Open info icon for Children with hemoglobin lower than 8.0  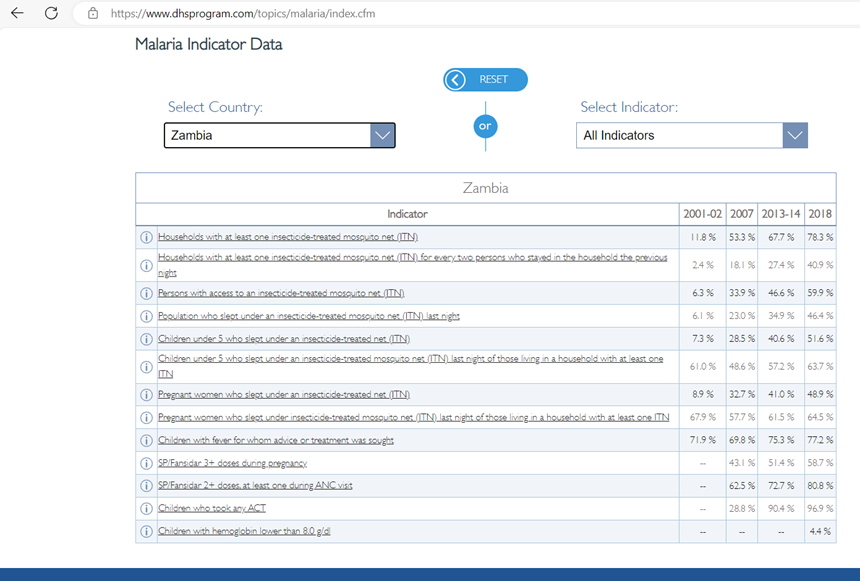[146, 532]
